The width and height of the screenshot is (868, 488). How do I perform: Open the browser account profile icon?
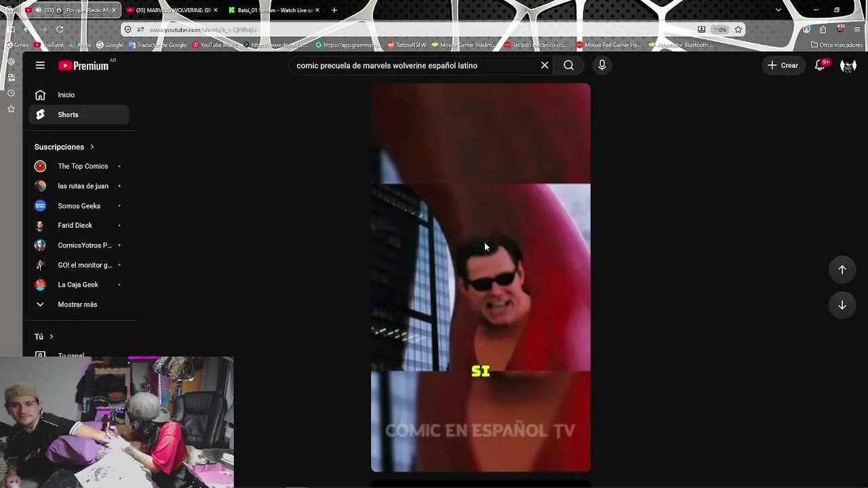click(806, 29)
